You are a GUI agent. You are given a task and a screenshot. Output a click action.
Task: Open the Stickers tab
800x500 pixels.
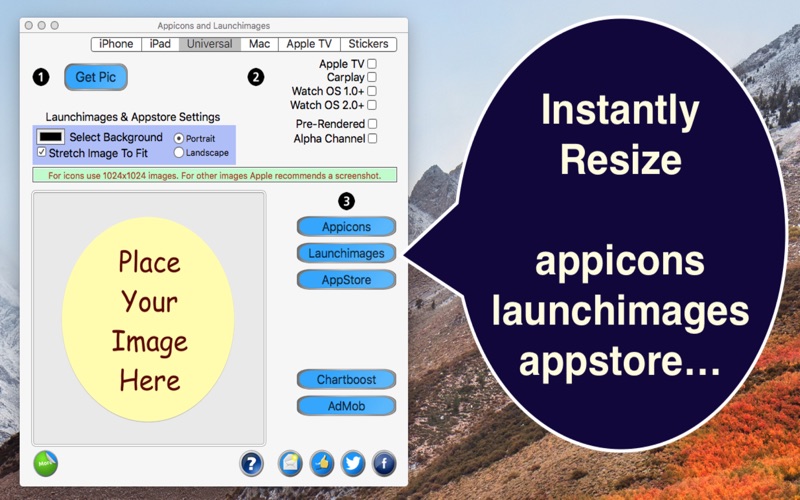tap(368, 44)
